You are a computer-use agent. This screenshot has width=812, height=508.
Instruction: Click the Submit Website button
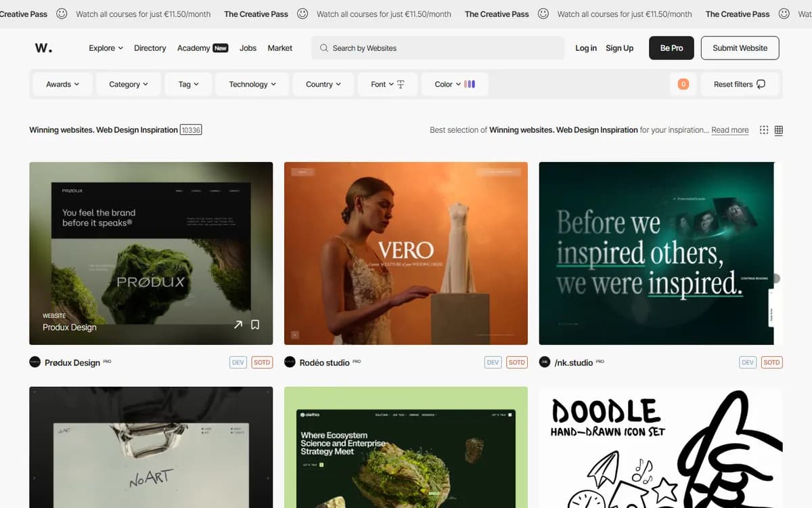740,48
